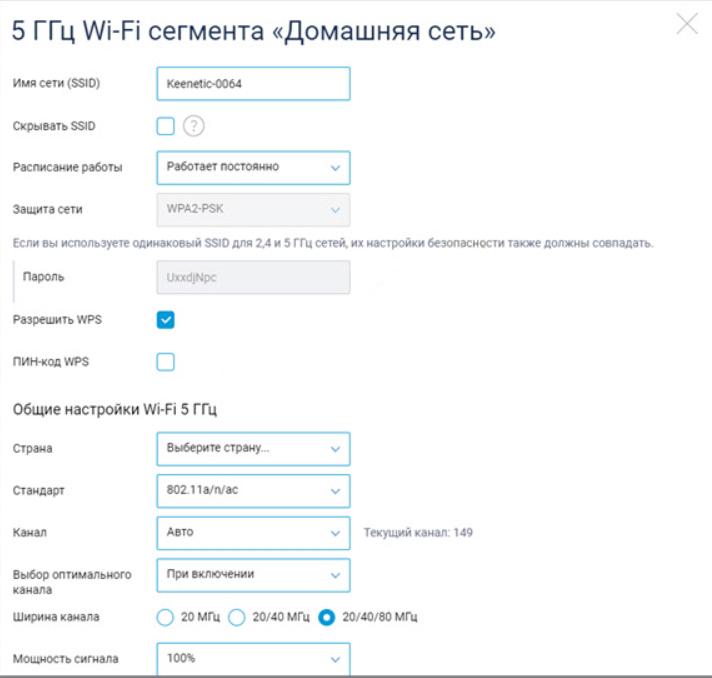The height and width of the screenshot is (678, 712).
Task: Open the Канал Авто dropdown
Action: [253, 533]
